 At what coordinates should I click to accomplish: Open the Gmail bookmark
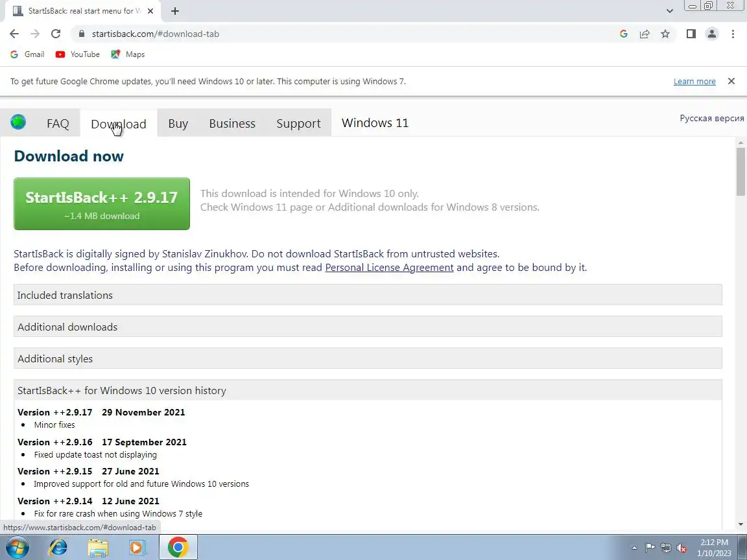pos(28,54)
